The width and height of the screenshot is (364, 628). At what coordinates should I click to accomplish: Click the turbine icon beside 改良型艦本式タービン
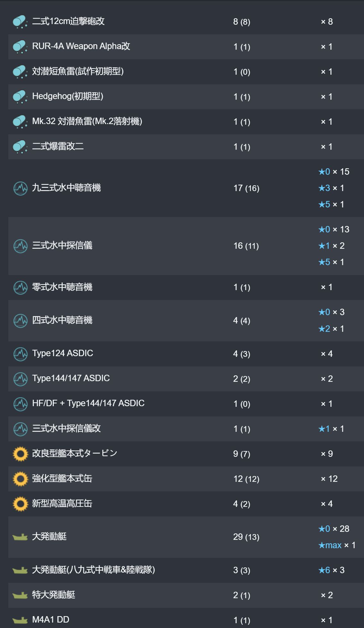[20, 454]
